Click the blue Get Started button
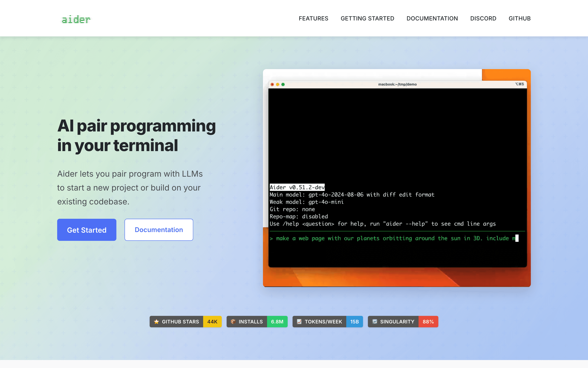 (x=87, y=230)
